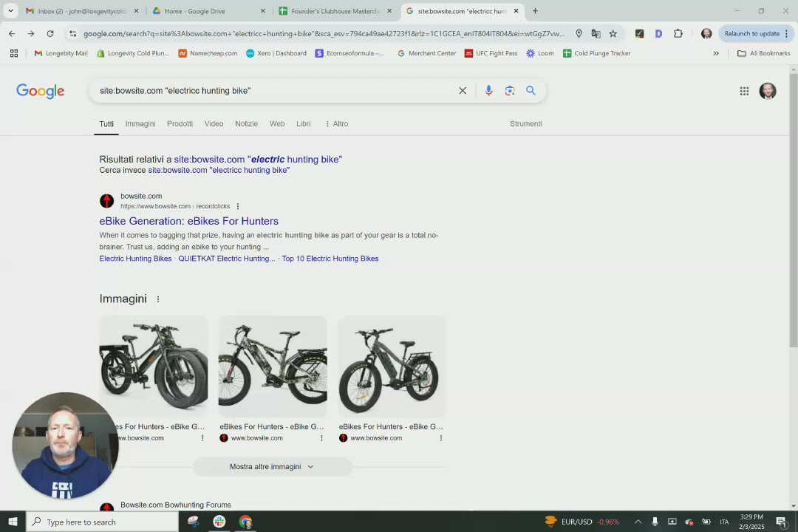Open the Google apps grid

(744, 91)
